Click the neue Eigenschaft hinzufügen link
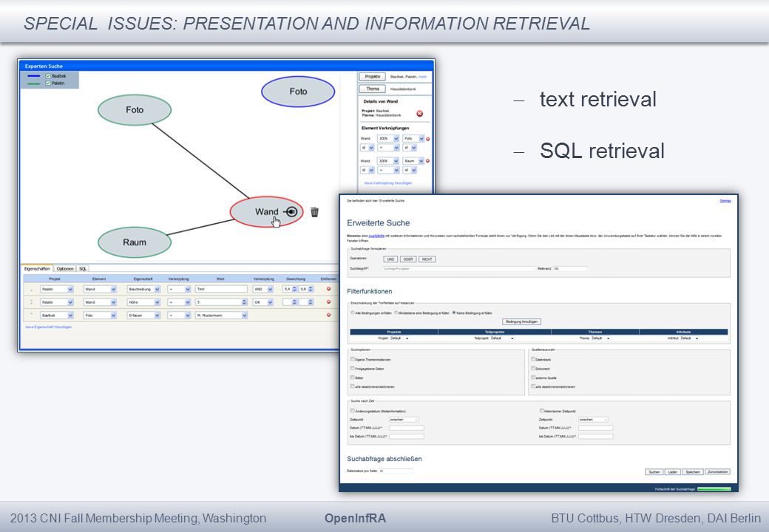769x532 pixels. pos(49,327)
